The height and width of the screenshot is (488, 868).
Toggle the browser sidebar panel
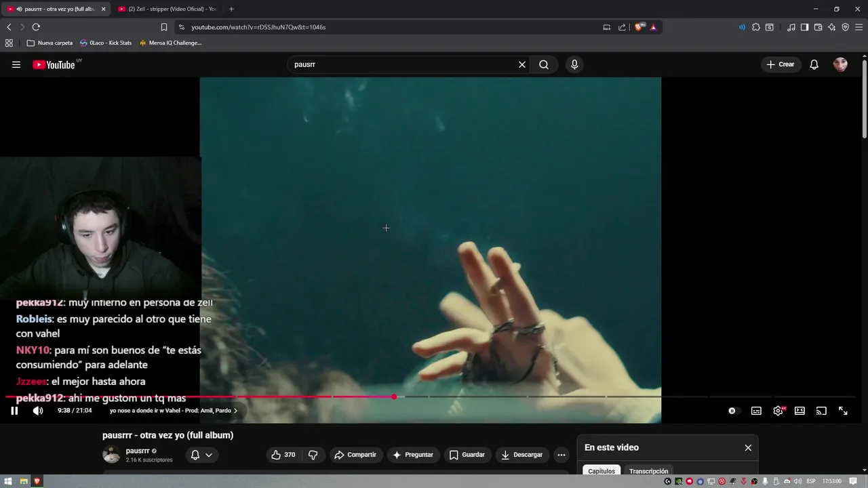pos(804,27)
